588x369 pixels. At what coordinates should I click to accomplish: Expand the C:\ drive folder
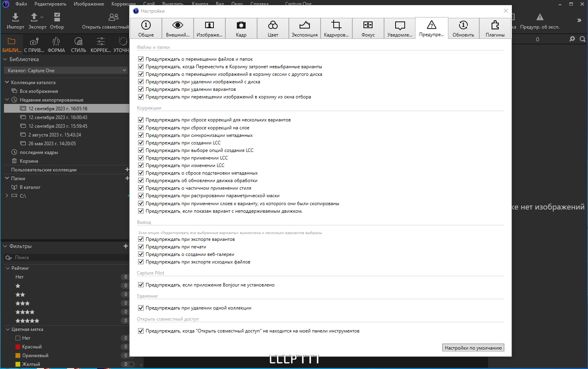coord(7,196)
